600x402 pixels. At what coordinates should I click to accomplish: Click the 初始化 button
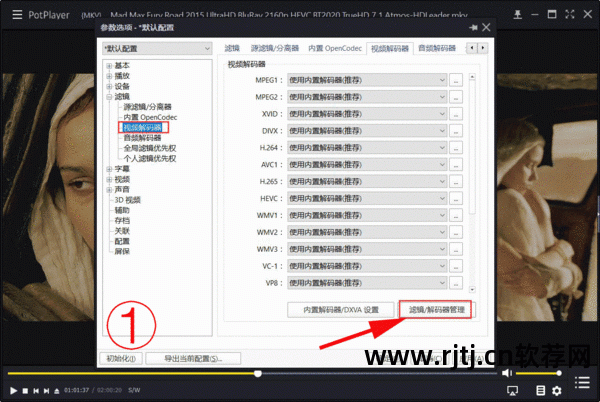point(121,359)
